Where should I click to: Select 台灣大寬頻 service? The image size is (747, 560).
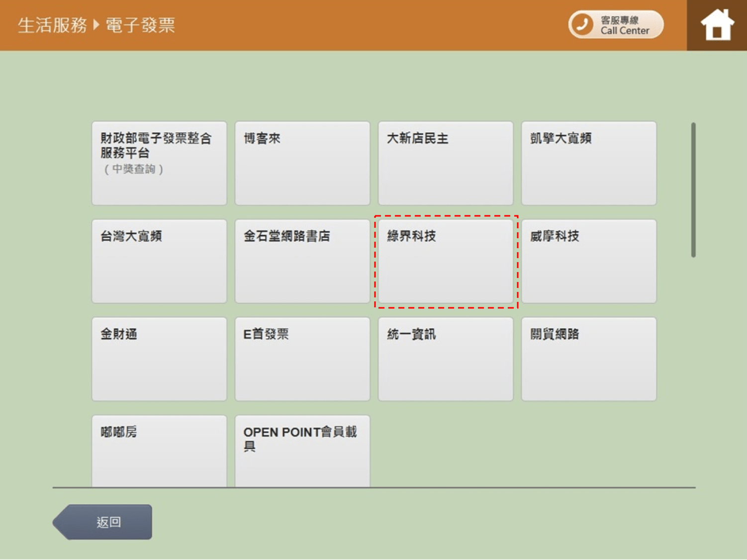click(x=159, y=261)
